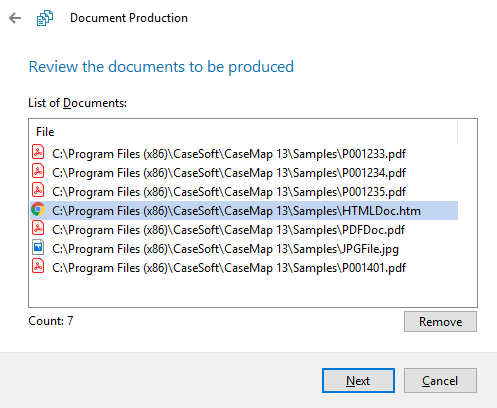The height and width of the screenshot is (408, 497).
Task: Click the image icon beside JPGFile.jpg
Action: tap(38, 248)
